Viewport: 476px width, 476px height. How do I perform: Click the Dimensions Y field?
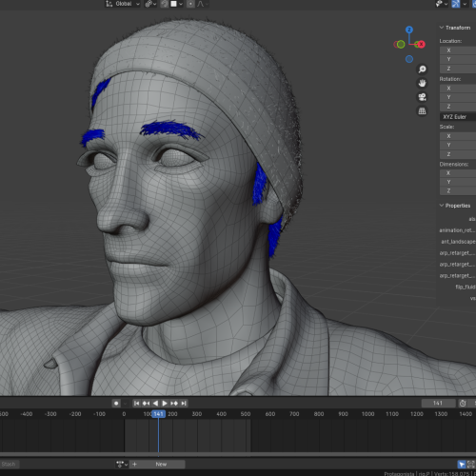[x=458, y=182]
